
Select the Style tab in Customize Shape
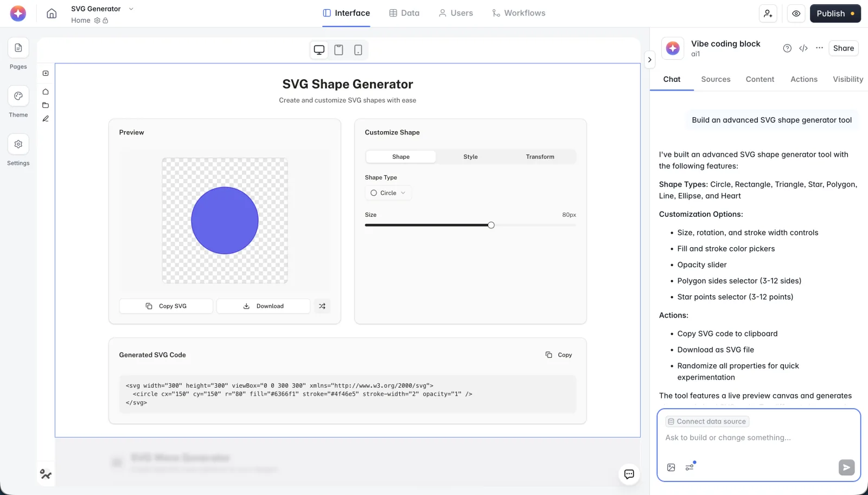click(470, 157)
